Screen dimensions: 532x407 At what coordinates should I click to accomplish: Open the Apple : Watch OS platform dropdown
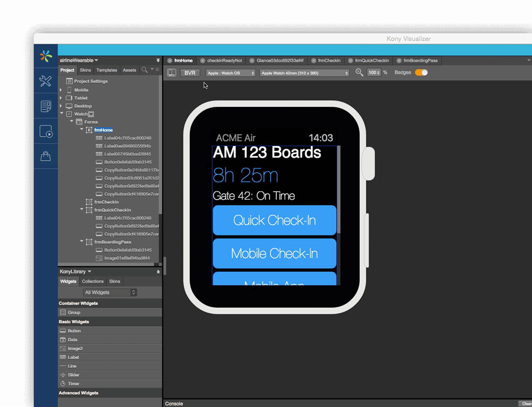point(231,73)
